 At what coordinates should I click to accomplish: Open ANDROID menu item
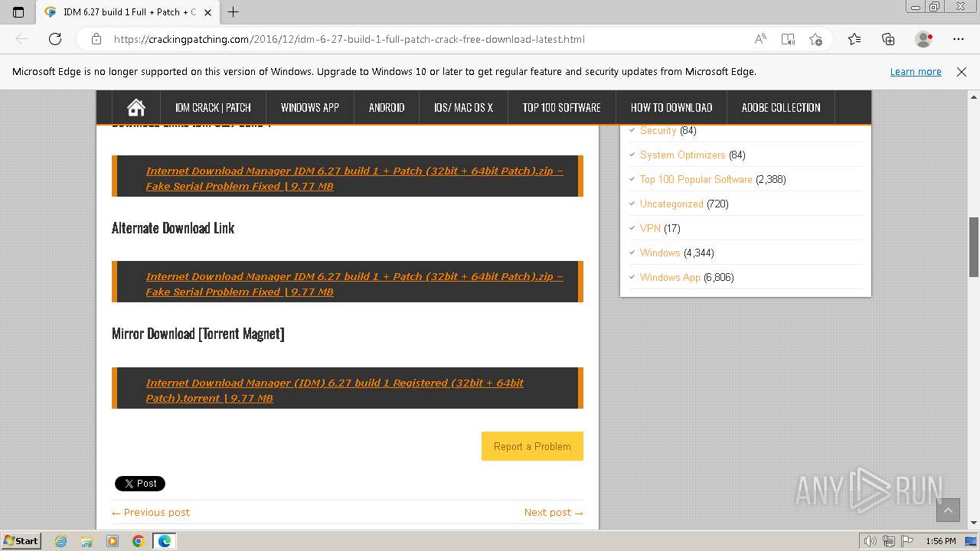(x=387, y=107)
